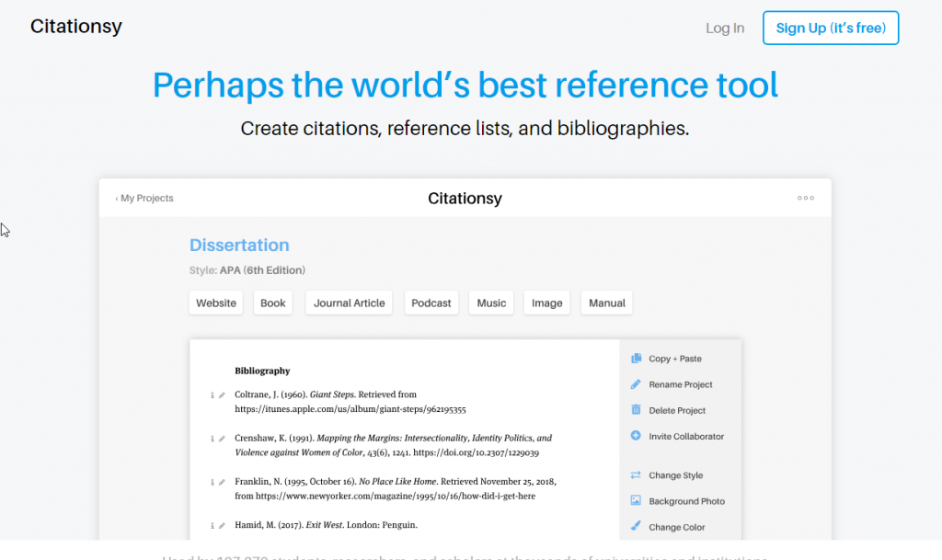This screenshot has height=560, width=942.
Task: Click the Sign Up (it's free) button
Action: click(830, 28)
